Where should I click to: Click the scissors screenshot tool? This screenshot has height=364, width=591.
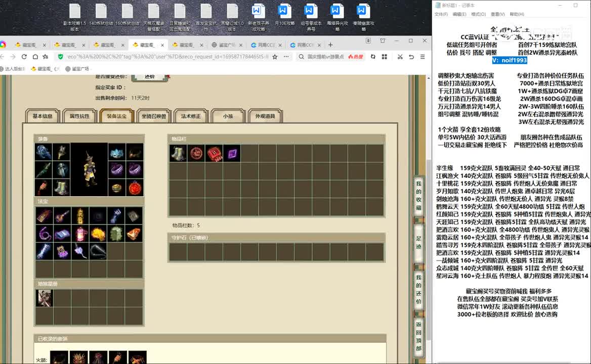click(400, 57)
